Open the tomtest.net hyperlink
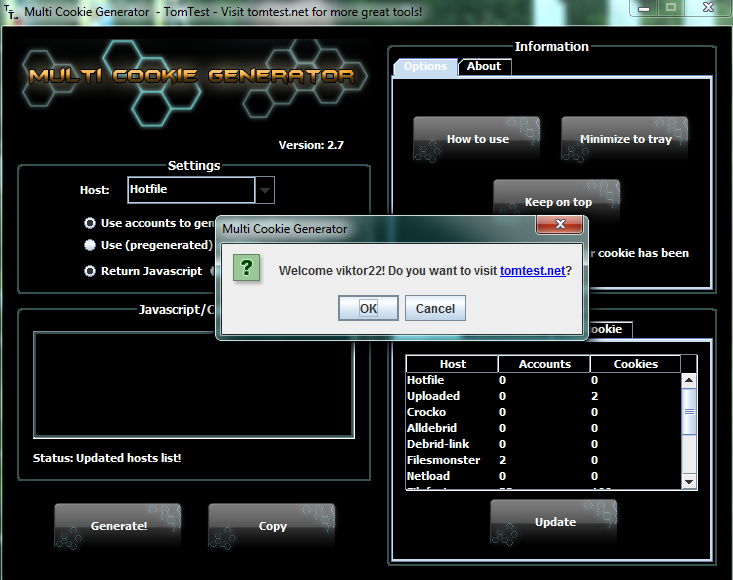The image size is (733, 580). pos(532,271)
